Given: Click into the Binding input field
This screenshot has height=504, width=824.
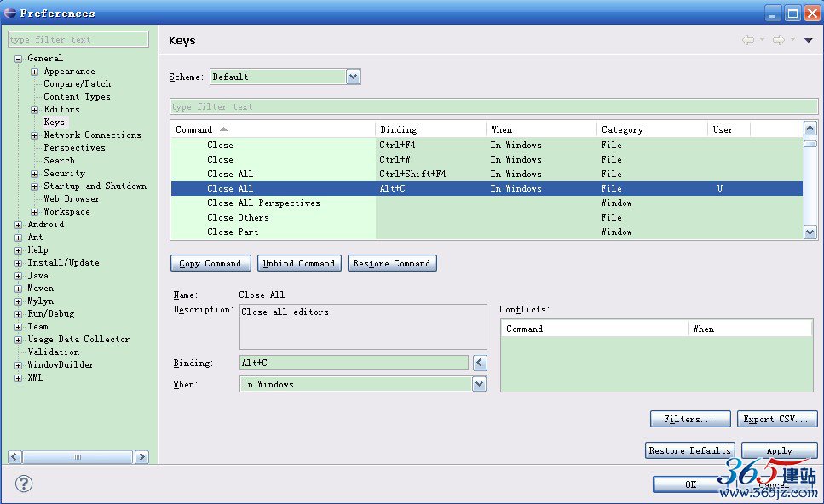Looking at the screenshot, I should 354,363.
